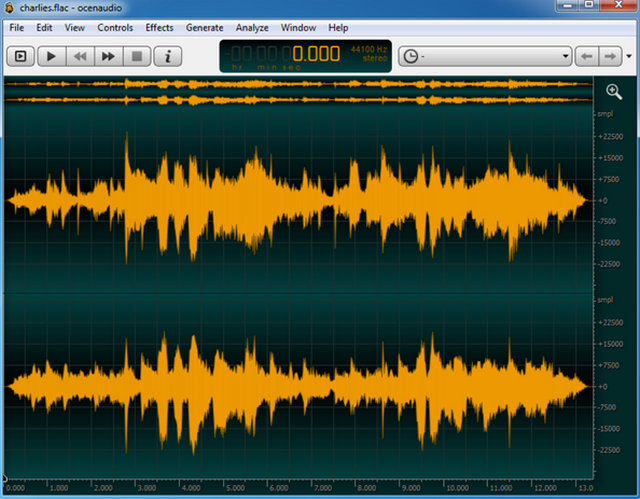Screen dimensions: 640x499
Task: Toggle the sidebar panel button
Action: point(20,56)
